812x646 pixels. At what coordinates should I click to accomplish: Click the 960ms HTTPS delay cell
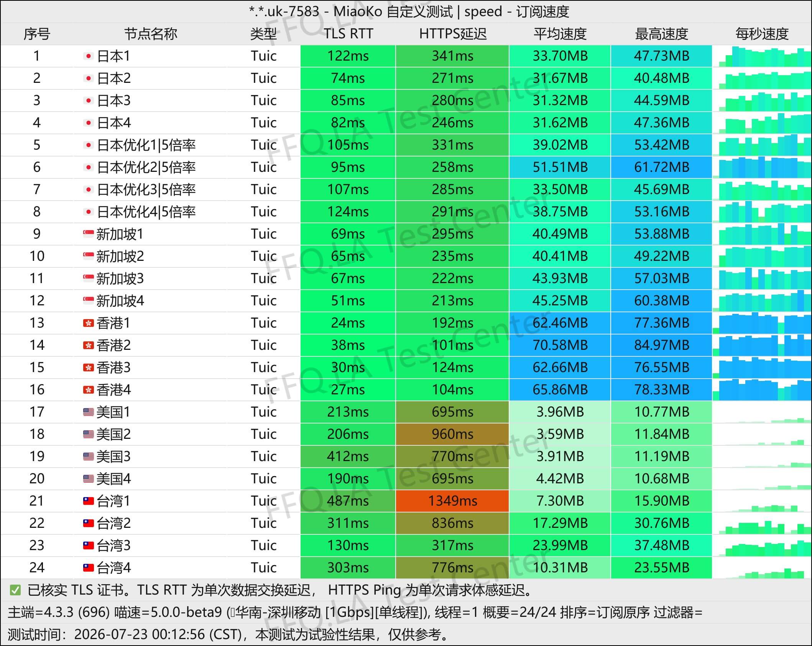(x=452, y=434)
